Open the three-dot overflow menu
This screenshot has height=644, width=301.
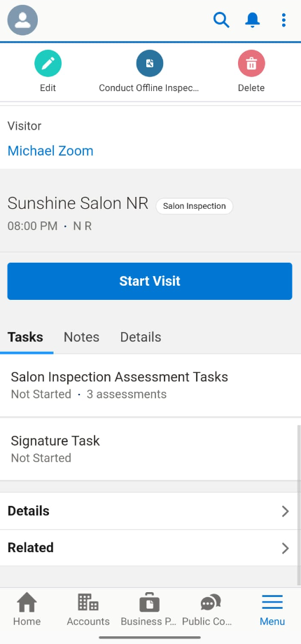(x=283, y=20)
